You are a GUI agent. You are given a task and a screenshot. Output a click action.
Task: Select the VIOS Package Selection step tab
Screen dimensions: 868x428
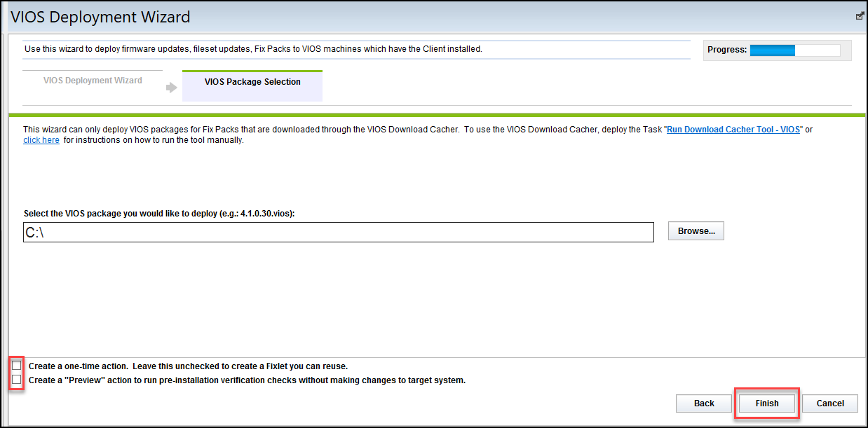[252, 85]
